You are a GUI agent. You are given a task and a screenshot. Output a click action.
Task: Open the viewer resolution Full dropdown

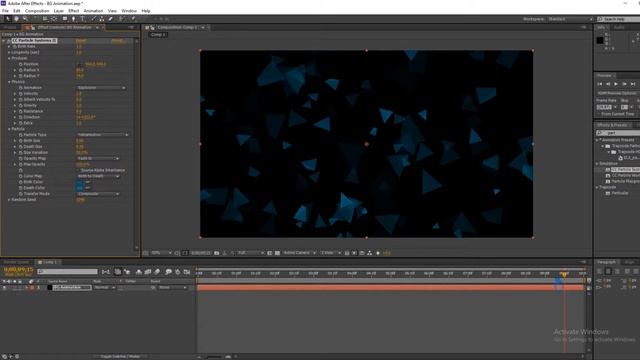coord(251,253)
